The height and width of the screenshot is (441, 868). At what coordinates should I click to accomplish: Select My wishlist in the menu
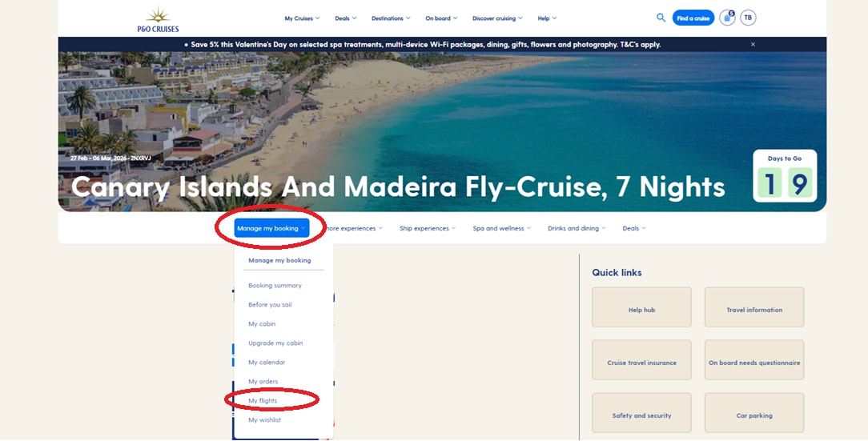point(264,420)
